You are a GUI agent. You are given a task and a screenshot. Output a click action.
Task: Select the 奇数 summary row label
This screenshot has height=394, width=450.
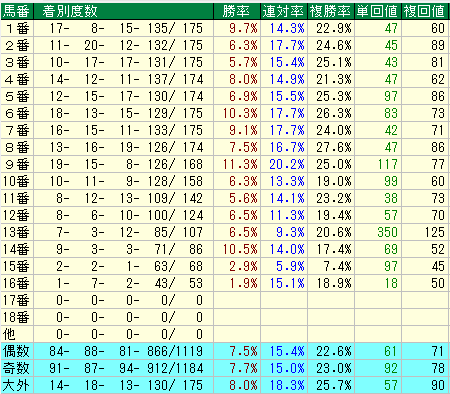16,369
